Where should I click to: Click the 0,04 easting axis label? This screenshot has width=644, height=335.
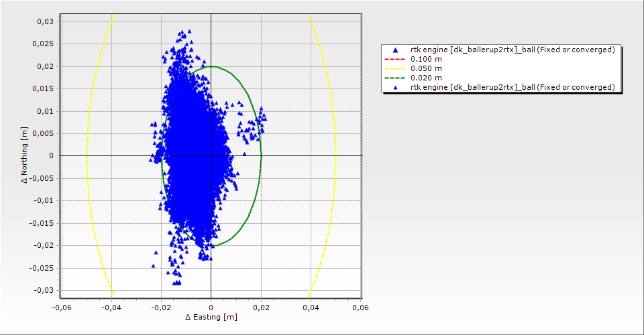pos(311,308)
